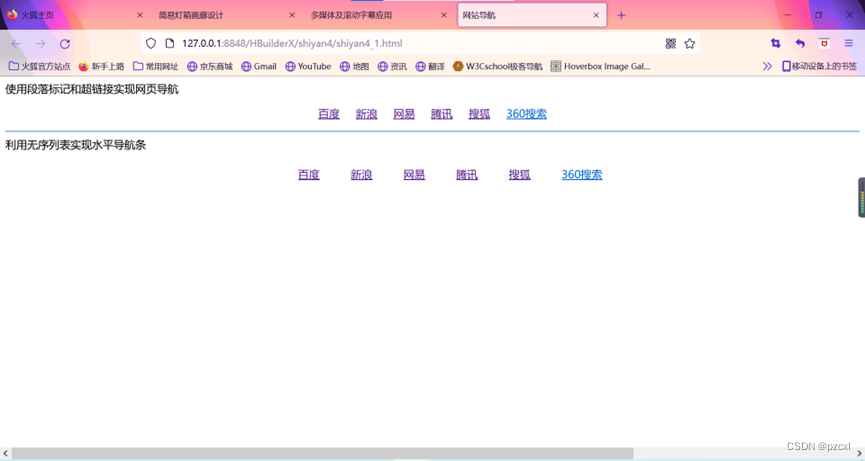Open the shield tracking protection icon
Screen dimensions: 865x461
pos(151,44)
